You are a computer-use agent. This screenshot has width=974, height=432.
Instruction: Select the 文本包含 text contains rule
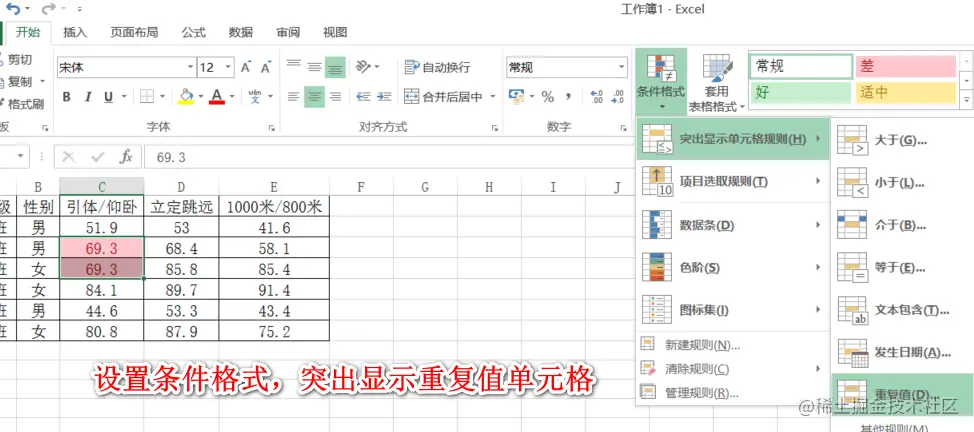pos(903,310)
